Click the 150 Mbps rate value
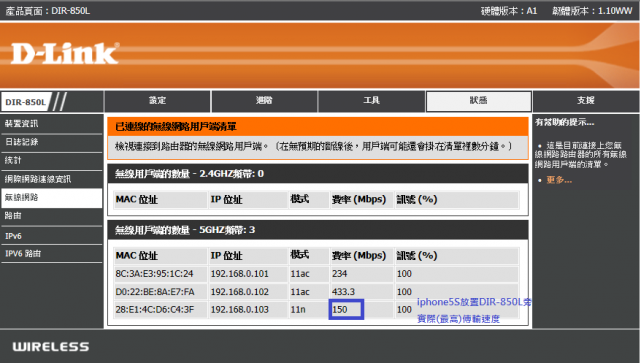Image resolution: width=640 pixels, height=363 pixels. (x=340, y=310)
